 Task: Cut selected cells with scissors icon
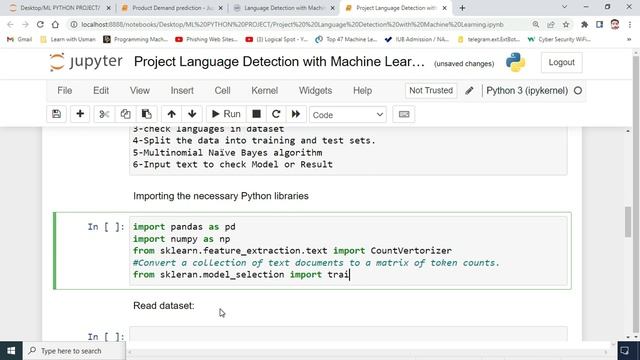(x=104, y=114)
